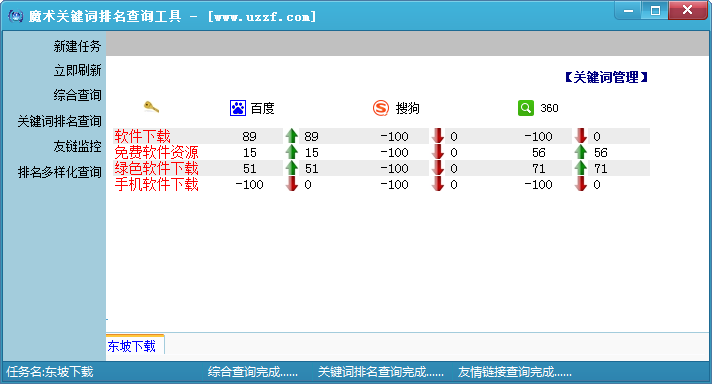Maximize the application window
Viewport: 712px width, 384px height.
[655, 10]
